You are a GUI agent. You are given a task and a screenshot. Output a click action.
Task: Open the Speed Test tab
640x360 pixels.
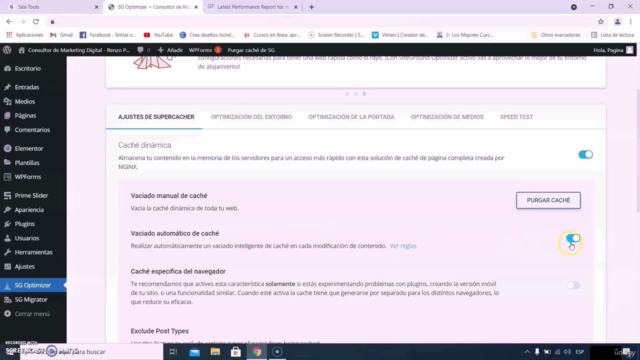coord(516,117)
